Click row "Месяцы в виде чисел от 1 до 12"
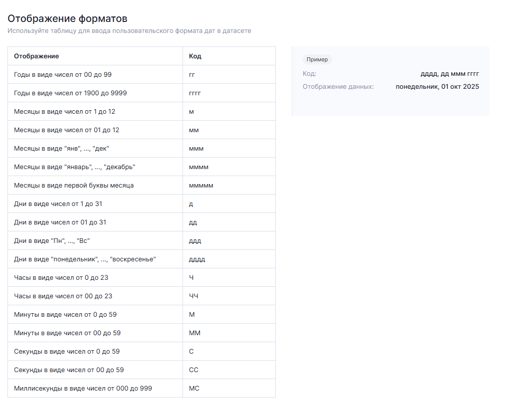The height and width of the screenshot is (415, 532). coord(64,112)
